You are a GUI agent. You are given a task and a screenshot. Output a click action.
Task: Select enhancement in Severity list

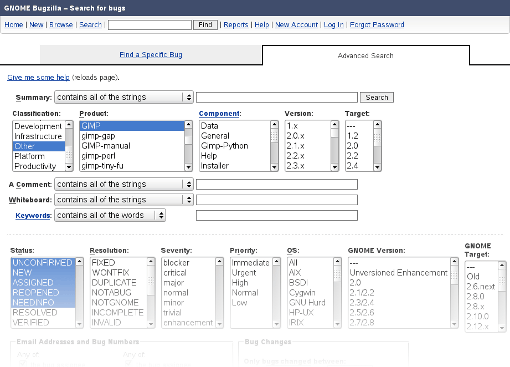(x=189, y=323)
